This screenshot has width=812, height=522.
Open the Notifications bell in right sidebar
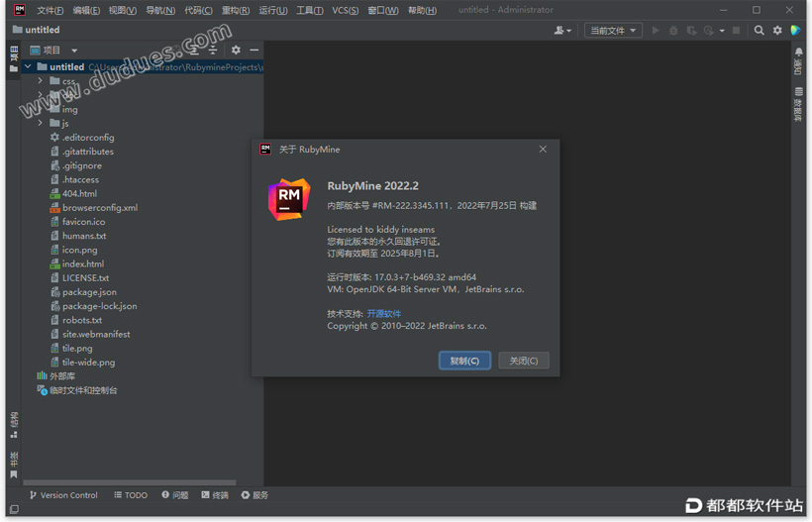(798, 52)
